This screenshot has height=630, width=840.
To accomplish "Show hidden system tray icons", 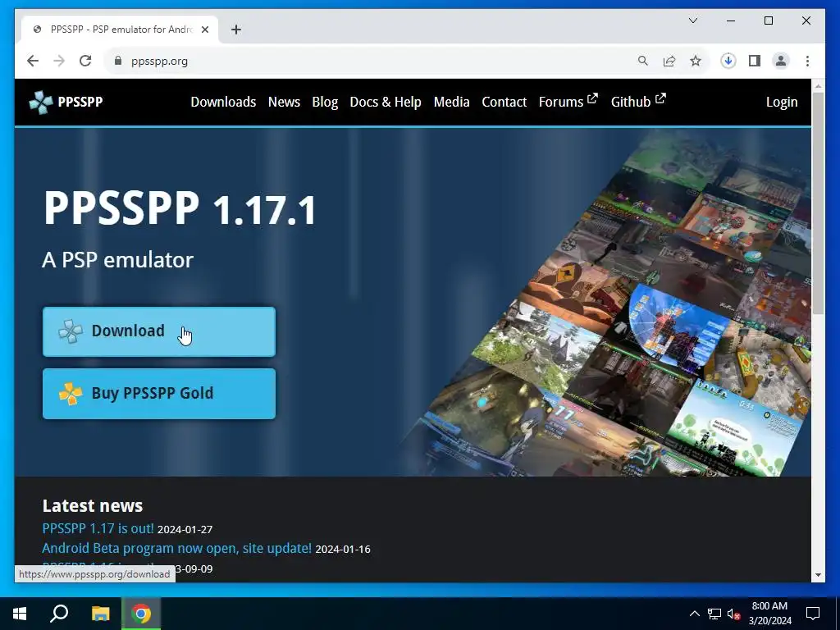I will [694, 614].
